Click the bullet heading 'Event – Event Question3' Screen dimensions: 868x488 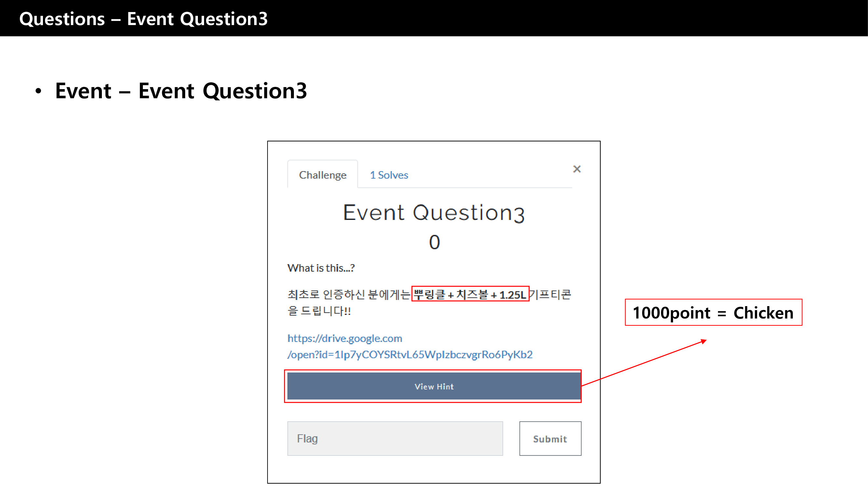tap(181, 90)
